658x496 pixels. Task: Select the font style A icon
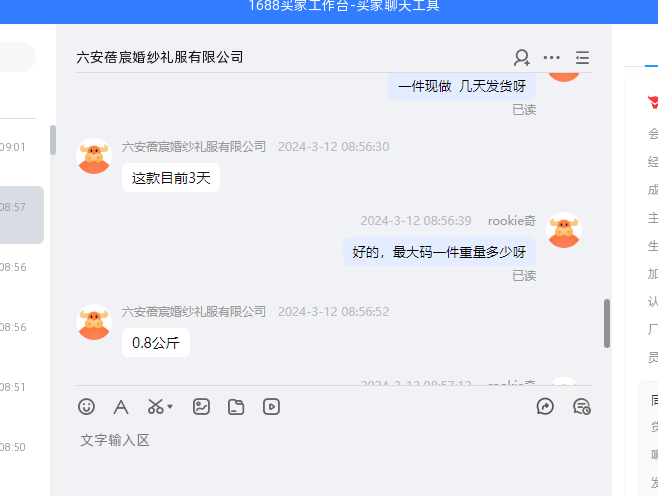[121, 407]
